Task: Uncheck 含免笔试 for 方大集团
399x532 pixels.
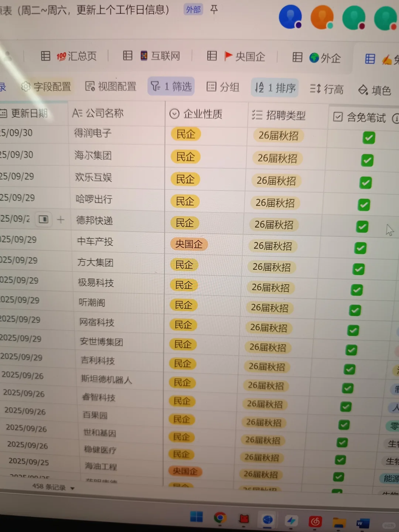Action: (358, 269)
